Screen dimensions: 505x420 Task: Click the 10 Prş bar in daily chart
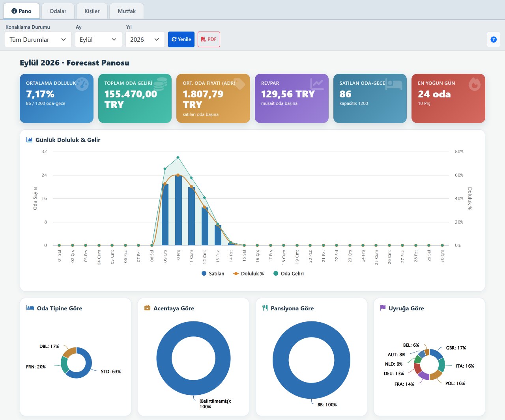178,210
